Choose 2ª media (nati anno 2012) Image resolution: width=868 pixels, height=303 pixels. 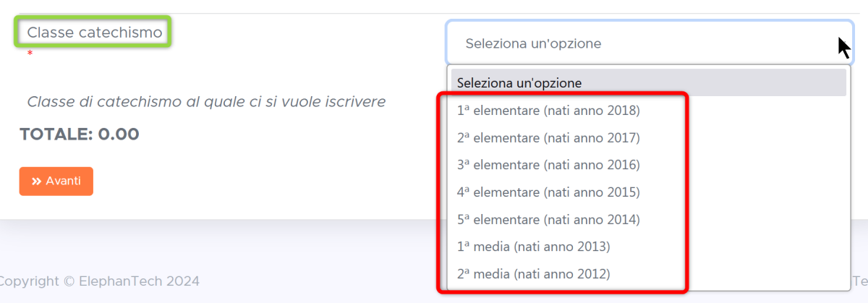pyautogui.click(x=534, y=274)
